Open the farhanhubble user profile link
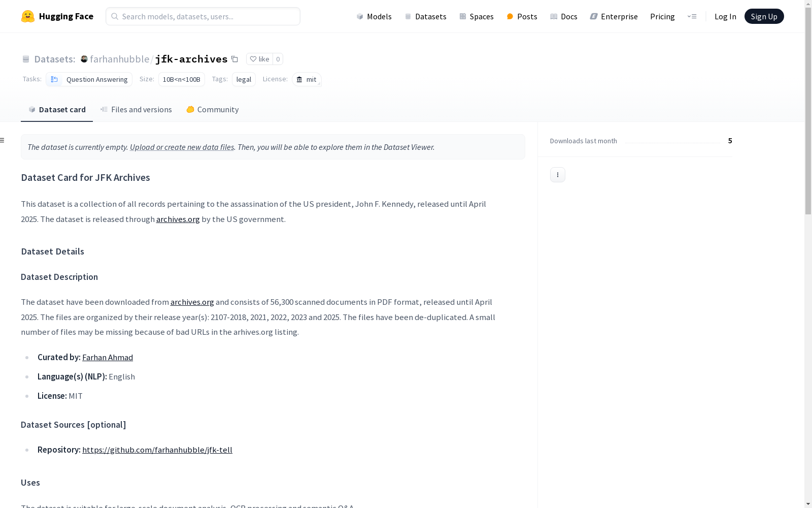Screen dimensions: 812x508 (x=119, y=59)
